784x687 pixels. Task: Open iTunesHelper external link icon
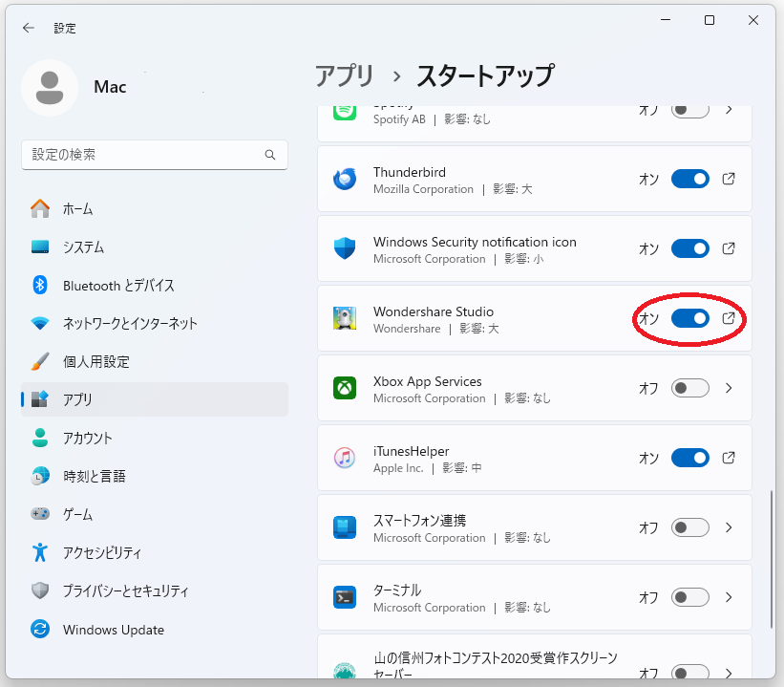729,458
